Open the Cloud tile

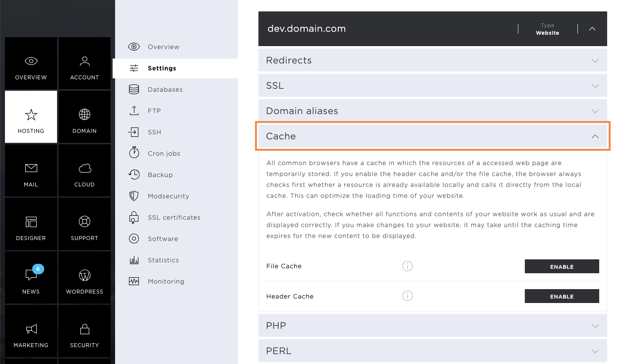84,171
